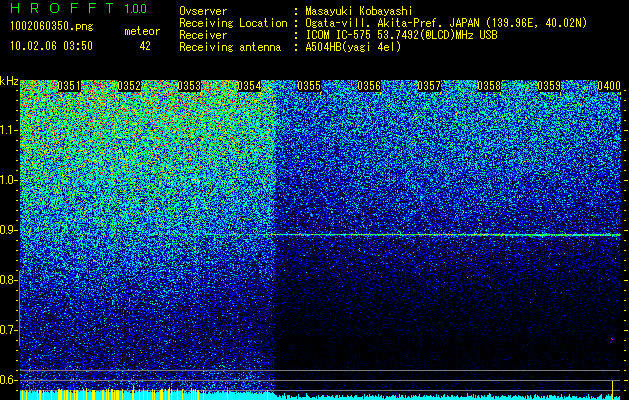Click the Receiving antenna field label
This screenshot has width=629, height=400.
[230, 47]
